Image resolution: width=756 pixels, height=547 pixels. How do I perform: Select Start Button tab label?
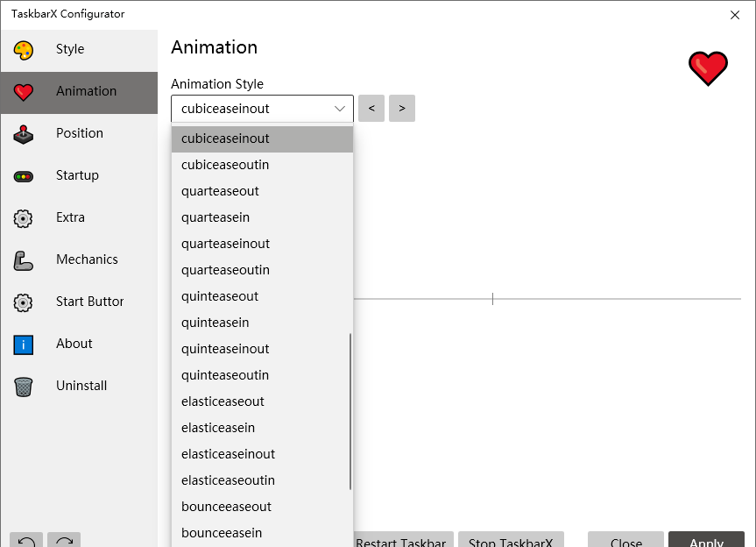[89, 302]
